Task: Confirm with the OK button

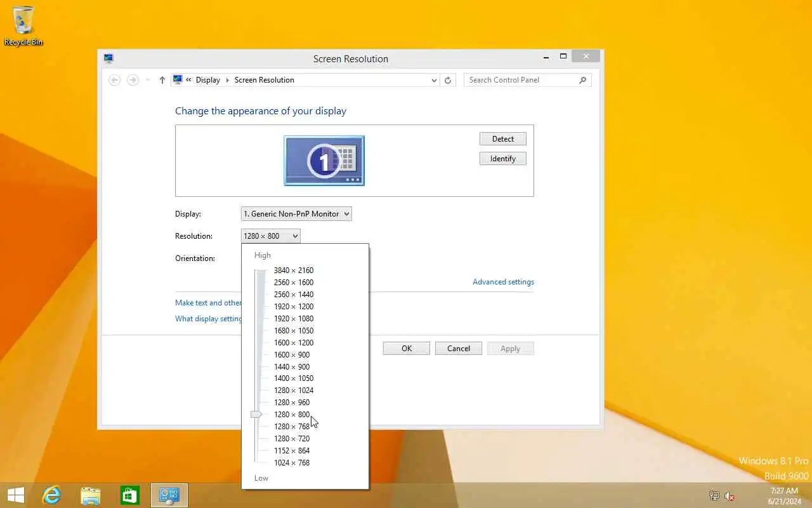Action: (407, 349)
